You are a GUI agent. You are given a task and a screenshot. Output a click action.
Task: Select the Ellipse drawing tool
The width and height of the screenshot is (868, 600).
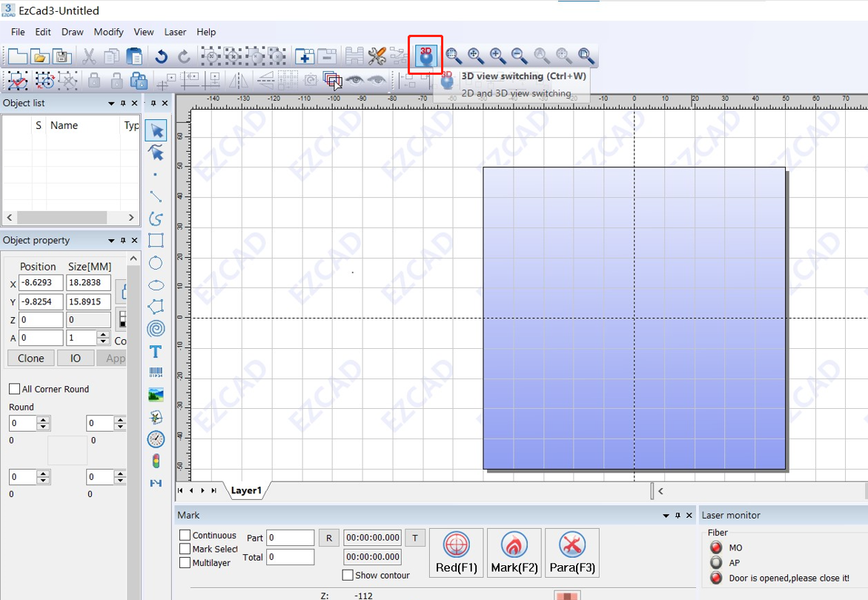(156, 285)
